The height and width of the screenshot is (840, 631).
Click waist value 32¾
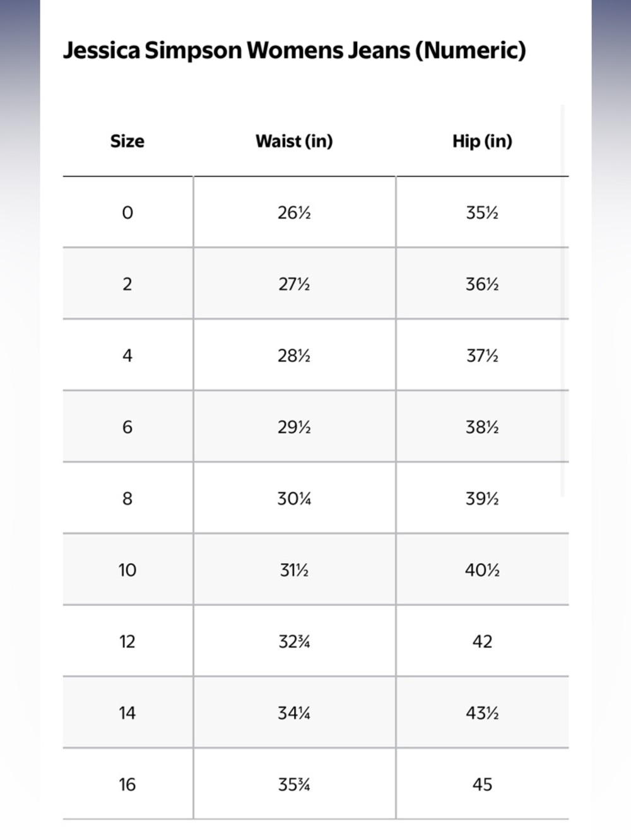click(x=294, y=641)
